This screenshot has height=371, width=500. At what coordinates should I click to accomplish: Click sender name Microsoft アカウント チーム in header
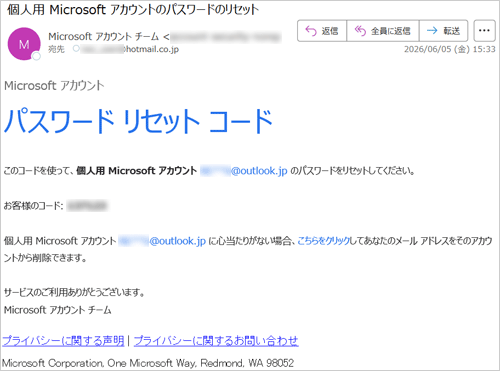[103, 36]
